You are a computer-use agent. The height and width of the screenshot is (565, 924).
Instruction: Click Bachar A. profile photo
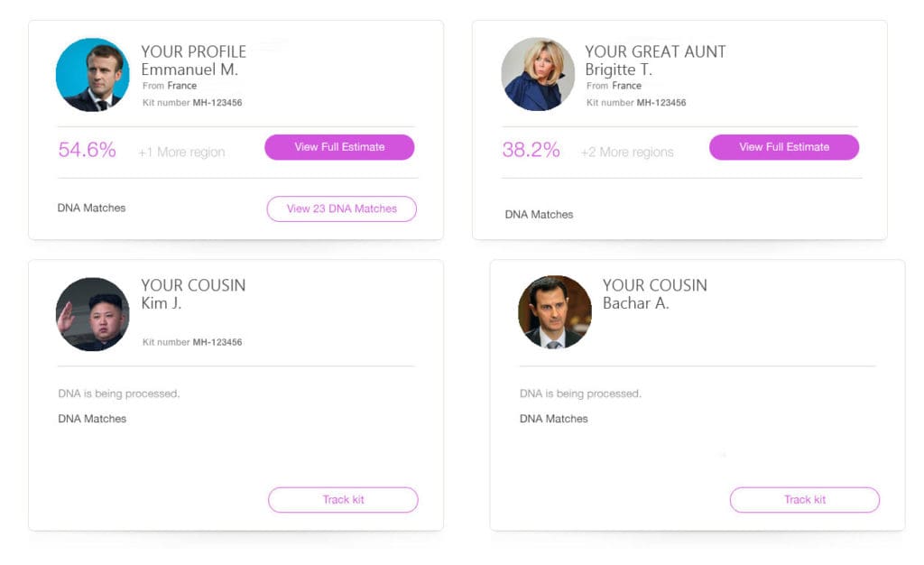tap(555, 311)
